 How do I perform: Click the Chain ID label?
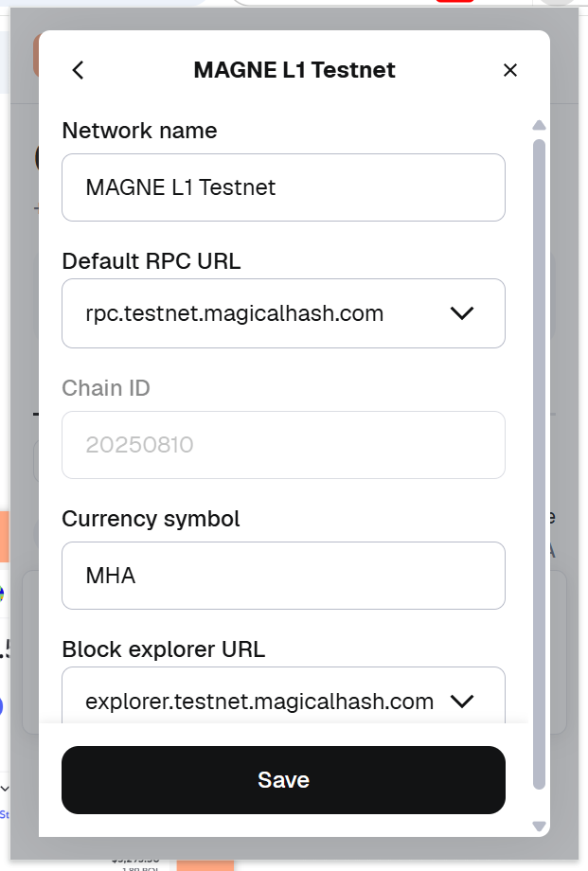click(106, 388)
